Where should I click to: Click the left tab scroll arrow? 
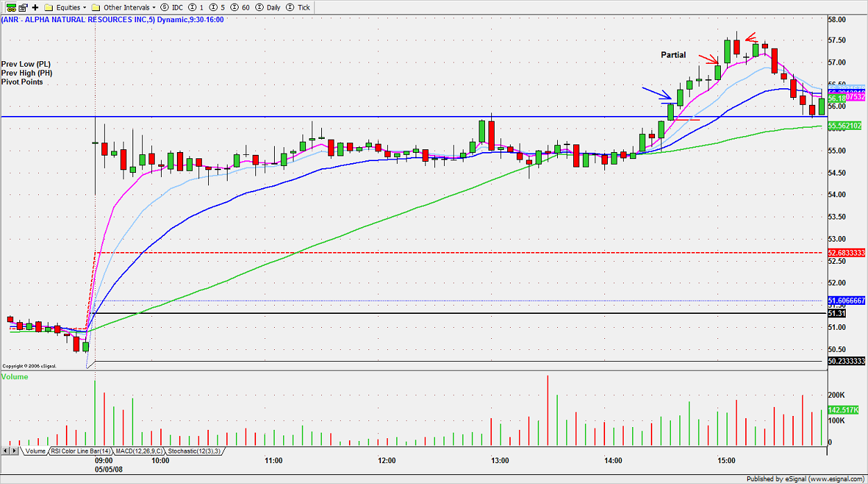click(x=5, y=451)
